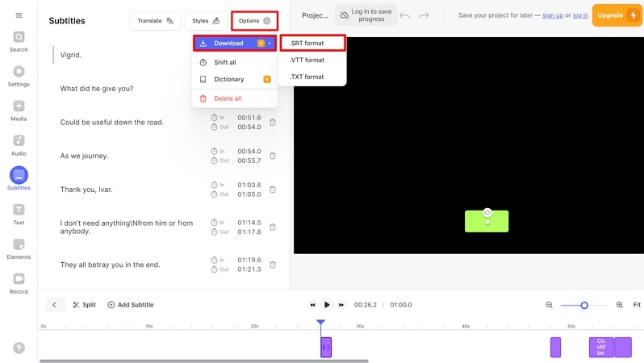Open the Text sidebar tool
644x363 pixels.
click(x=19, y=215)
